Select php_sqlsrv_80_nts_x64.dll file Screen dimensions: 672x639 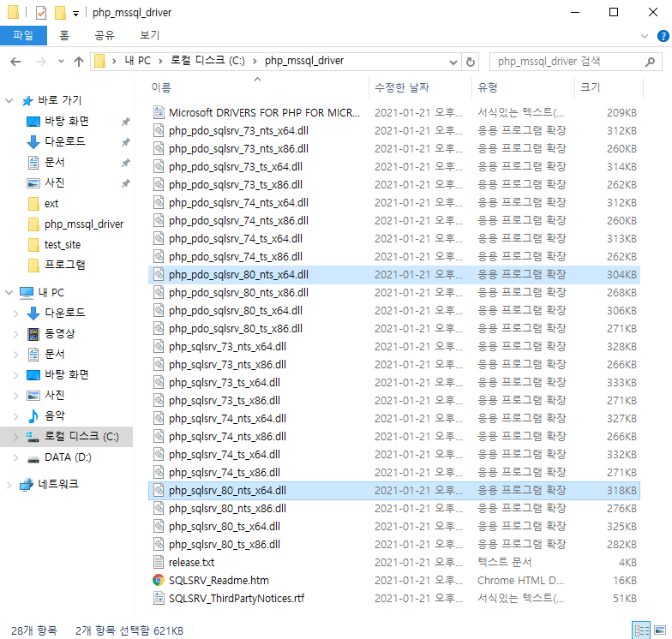pyautogui.click(x=394, y=490)
